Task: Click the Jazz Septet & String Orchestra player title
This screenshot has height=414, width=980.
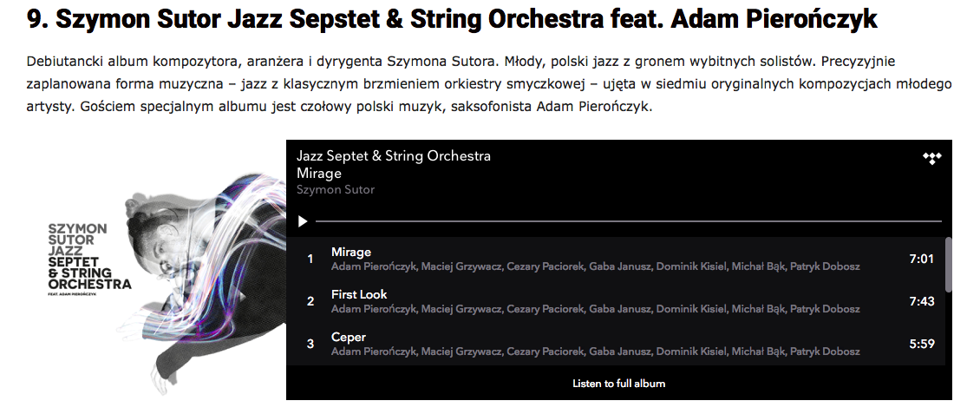Action: click(394, 156)
